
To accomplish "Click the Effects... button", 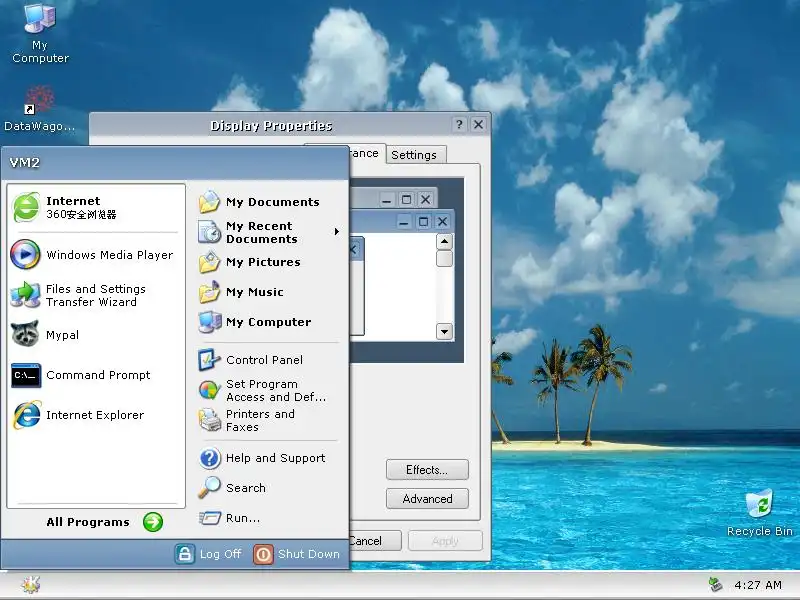I will [x=427, y=470].
